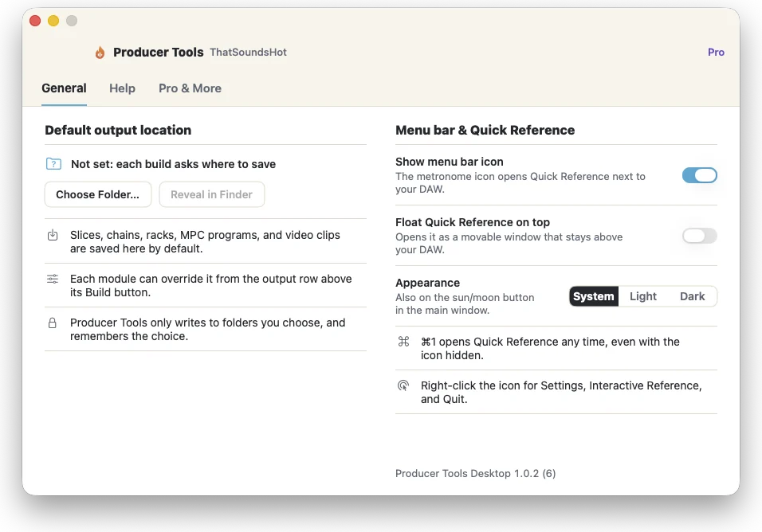Click '⌘1 opens Quick Reference any time' text
Screen dimensions: 762x532
tap(550, 349)
